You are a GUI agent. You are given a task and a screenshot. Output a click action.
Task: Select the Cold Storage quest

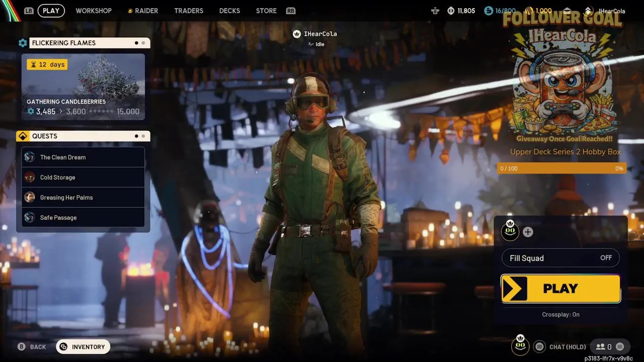coord(83,177)
